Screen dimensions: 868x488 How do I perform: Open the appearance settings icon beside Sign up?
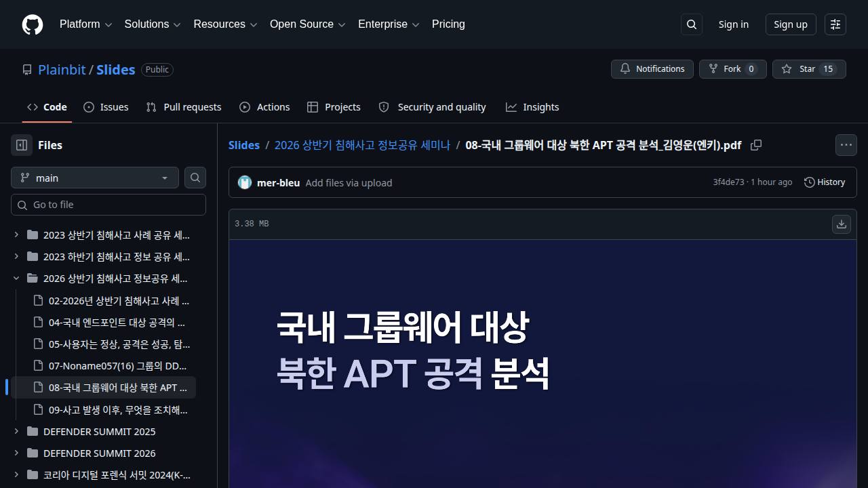[835, 24]
